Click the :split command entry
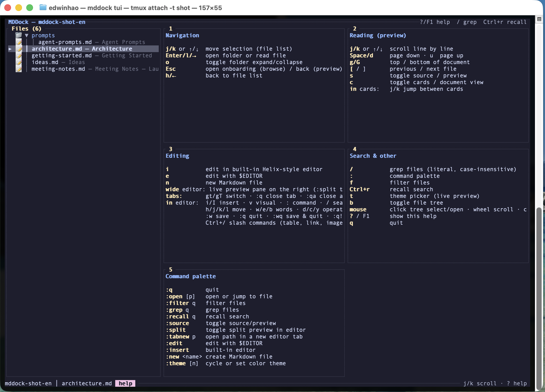This screenshot has width=545, height=392. click(x=235, y=330)
